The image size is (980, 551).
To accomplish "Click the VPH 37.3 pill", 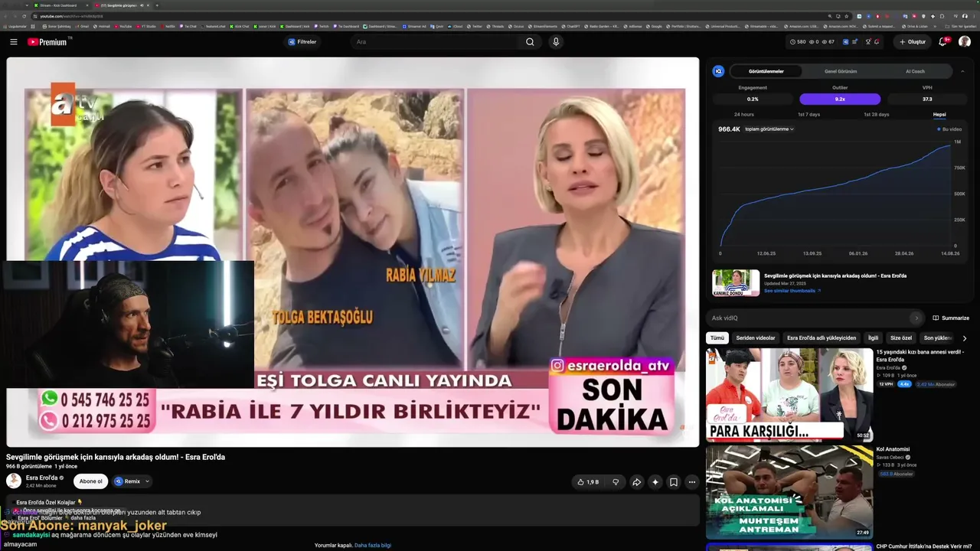I will [927, 99].
